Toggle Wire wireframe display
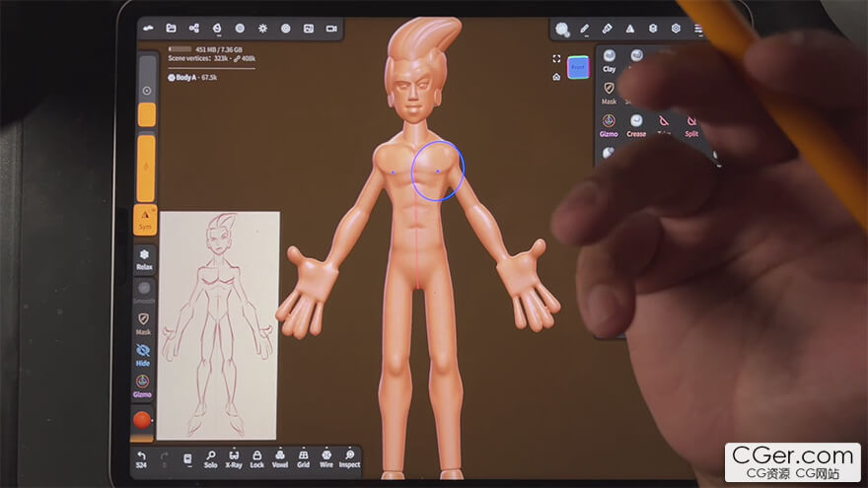The height and width of the screenshot is (488, 868). tap(326, 459)
